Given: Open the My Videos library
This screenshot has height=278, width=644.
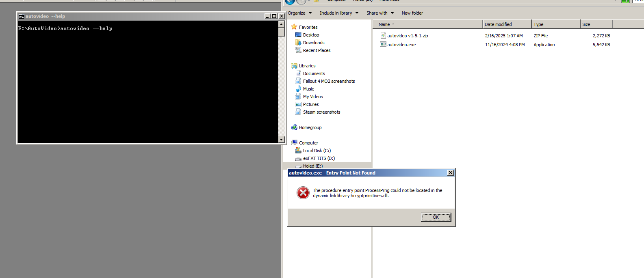Looking at the screenshot, I should click(x=313, y=97).
